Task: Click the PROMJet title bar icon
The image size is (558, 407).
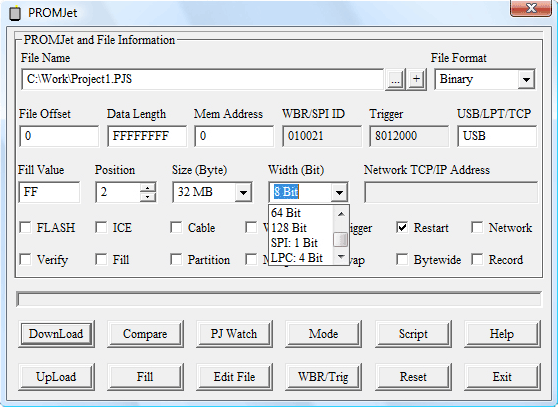Action: tap(15, 13)
